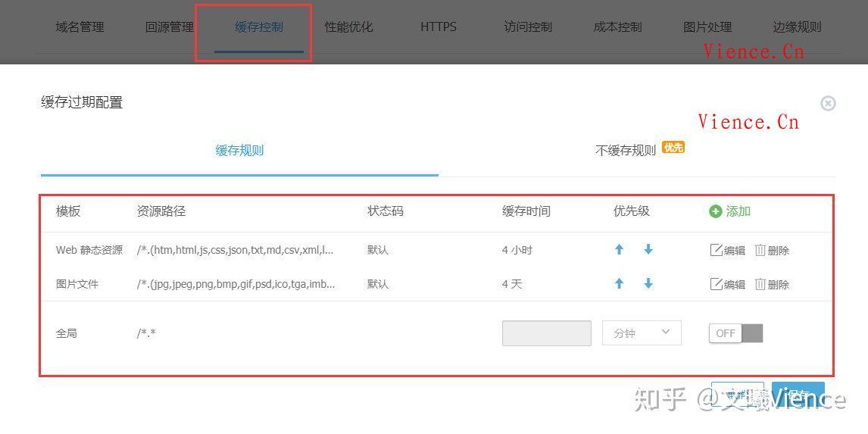The image size is (868, 434).
Task: Open the minutes time unit dropdown
Action: [x=642, y=333]
